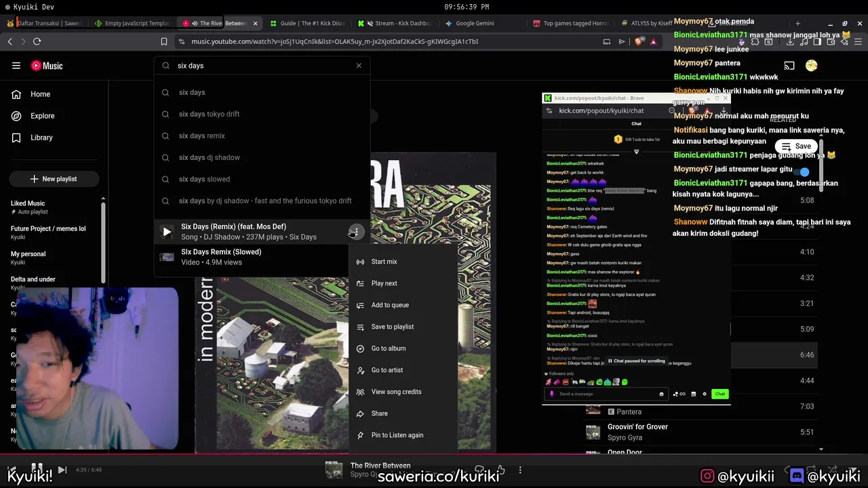The height and width of the screenshot is (488, 868).
Task: Go to the previous track
Action: click(12, 470)
